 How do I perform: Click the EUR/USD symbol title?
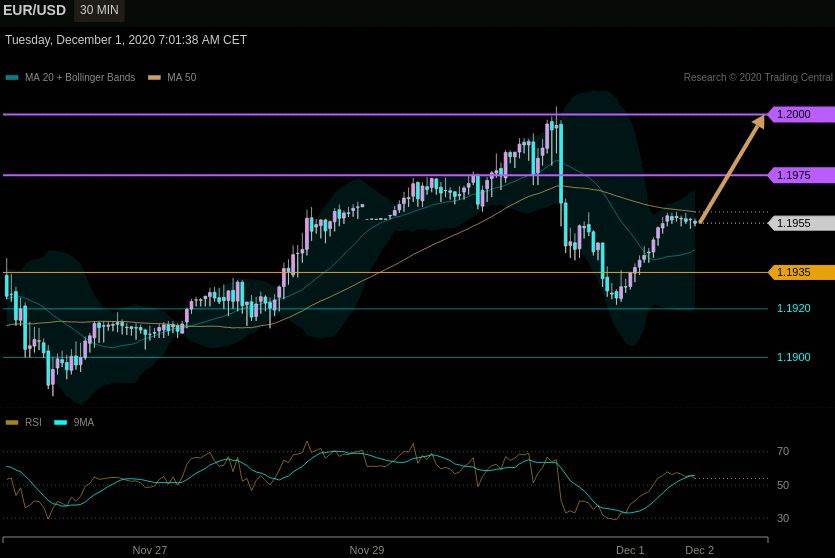pyautogui.click(x=35, y=10)
